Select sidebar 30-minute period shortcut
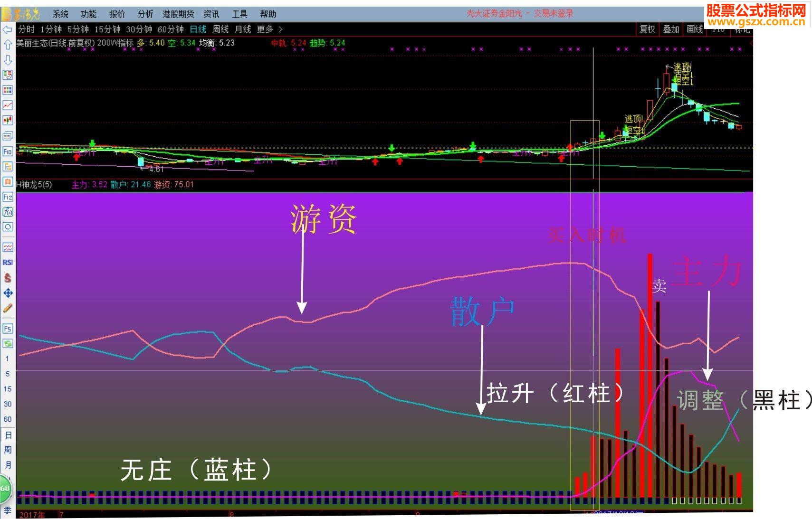The image size is (812, 519). coord(7,404)
